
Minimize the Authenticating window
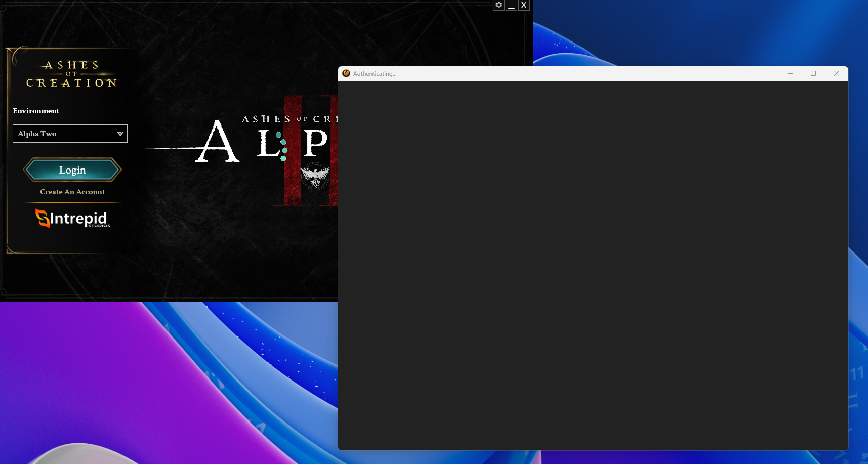coord(790,74)
